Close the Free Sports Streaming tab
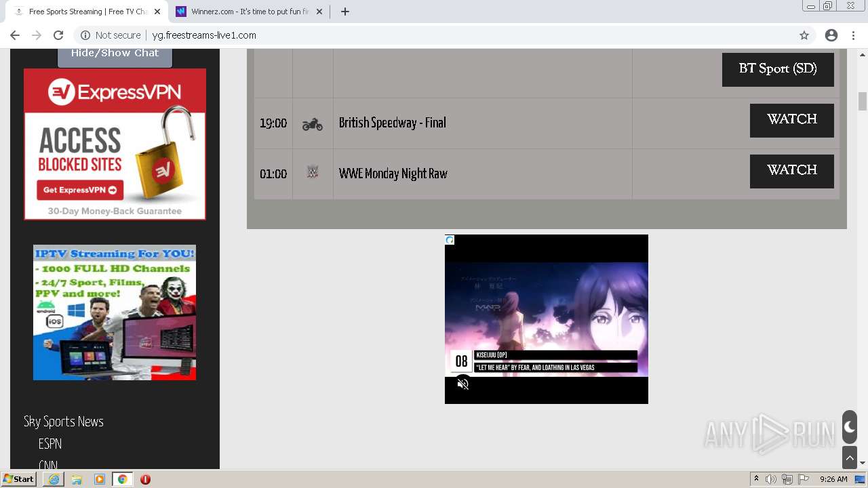The width and height of the screenshot is (868, 488). [157, 12]
